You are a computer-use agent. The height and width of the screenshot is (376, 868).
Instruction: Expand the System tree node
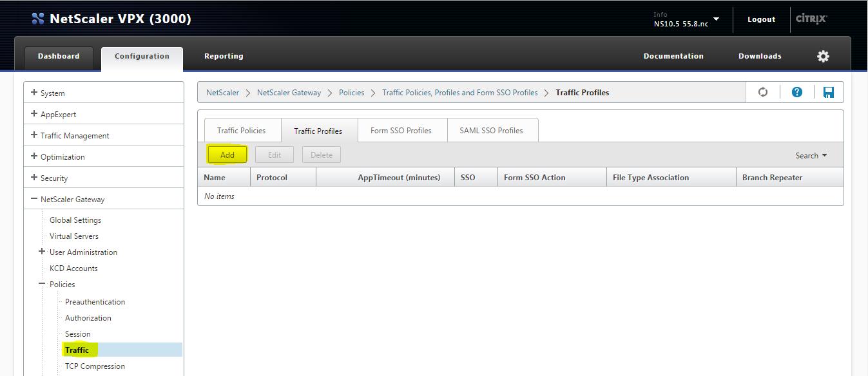34,93
